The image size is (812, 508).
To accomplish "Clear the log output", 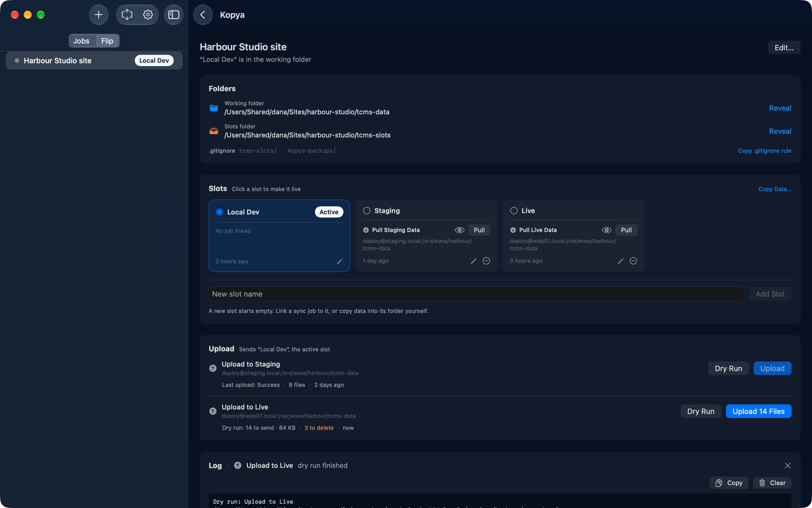I will [772, 483].
